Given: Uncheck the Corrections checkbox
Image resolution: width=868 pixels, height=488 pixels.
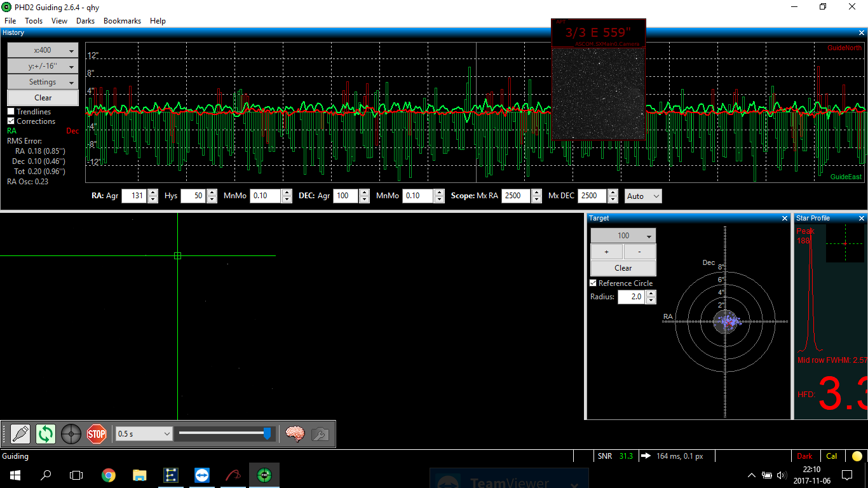Looking at the screenshot, I should 11,121.
